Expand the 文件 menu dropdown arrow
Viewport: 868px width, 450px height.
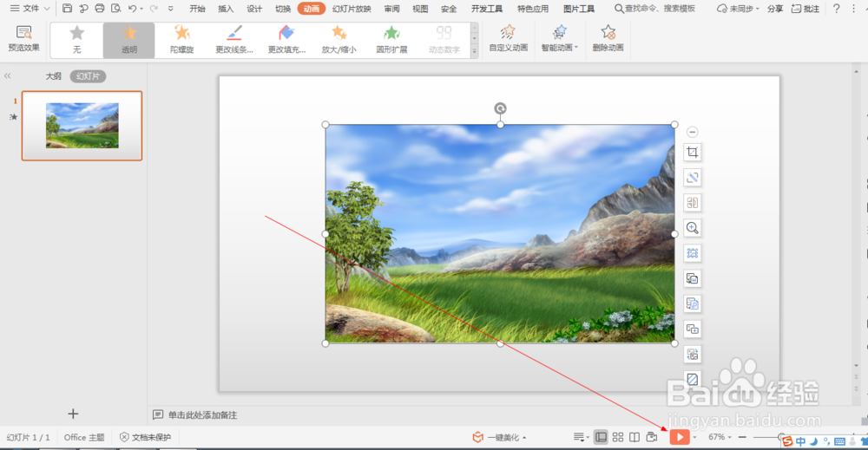point(47,9)
